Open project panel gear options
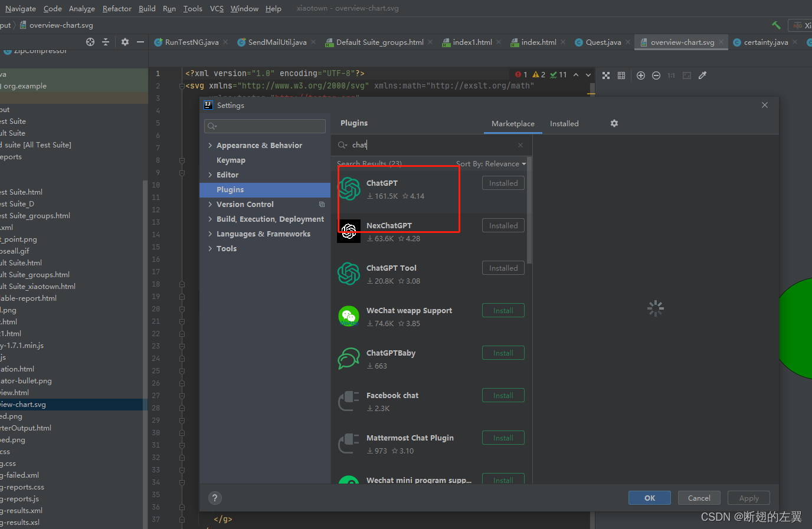Viewport: 812px width, 529px height. 125,42
